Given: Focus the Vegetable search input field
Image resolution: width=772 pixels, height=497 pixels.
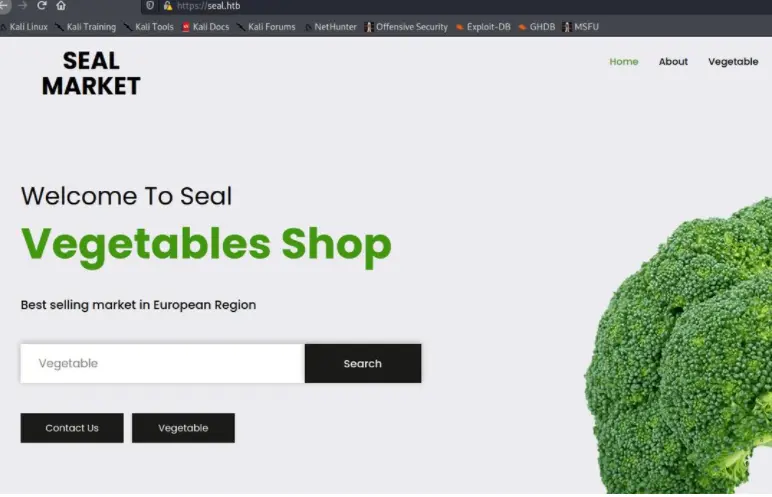Looking at the screenshot, I should point(162,364).
